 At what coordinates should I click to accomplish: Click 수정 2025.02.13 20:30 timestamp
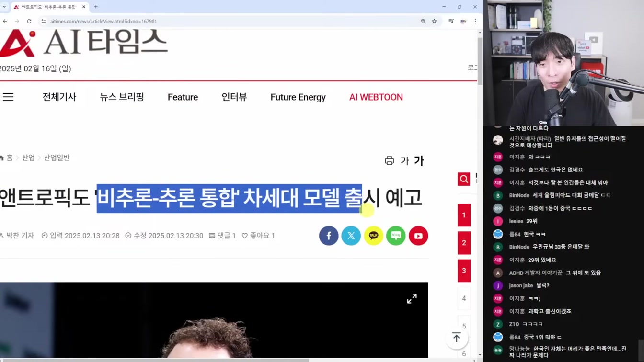(164, 236)
